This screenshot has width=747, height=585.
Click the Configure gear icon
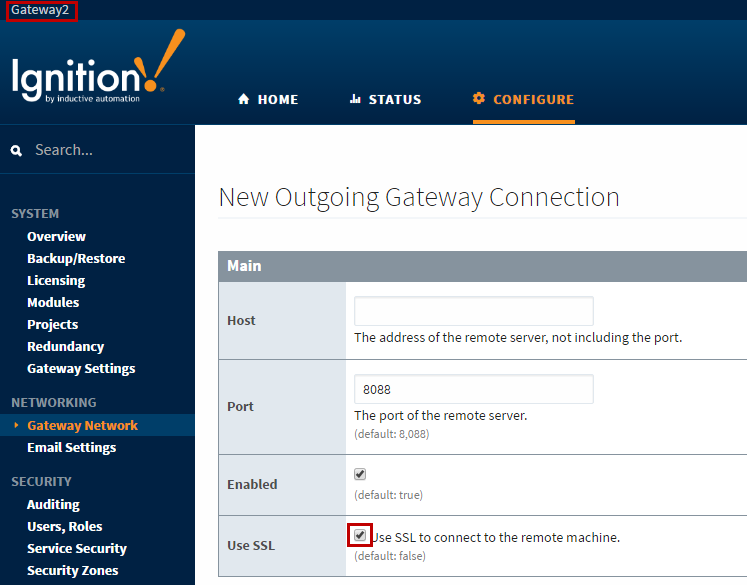pos(479,98)
